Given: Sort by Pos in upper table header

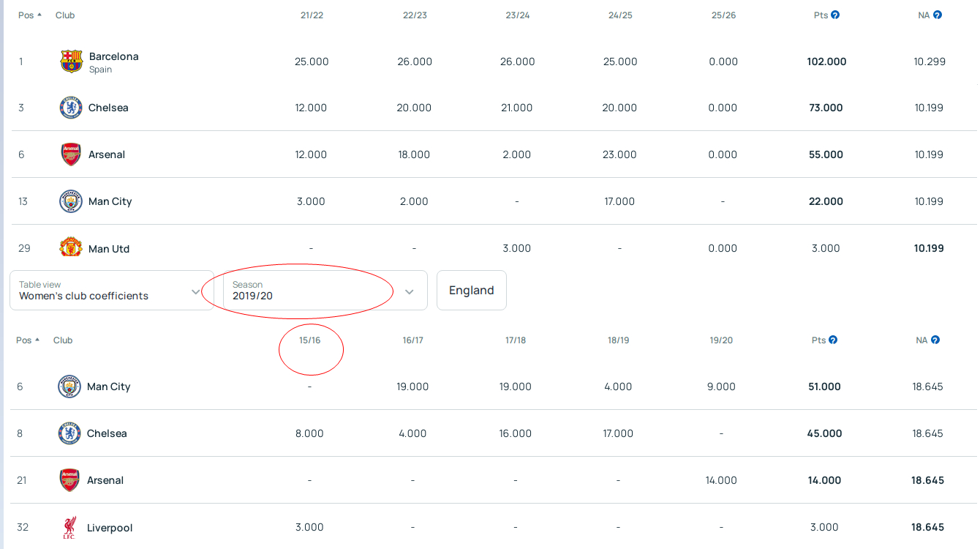Looking at the screenshot, I should click(30, 15).
